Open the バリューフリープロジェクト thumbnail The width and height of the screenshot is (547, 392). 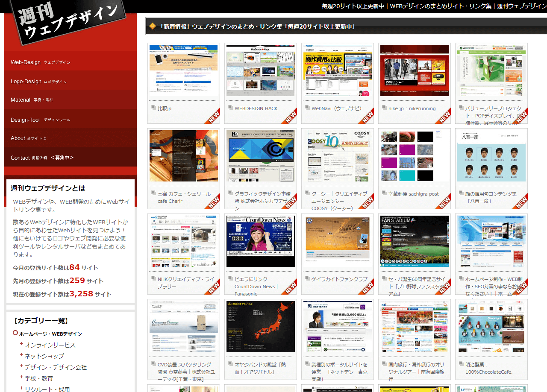[x=491, y=70]
